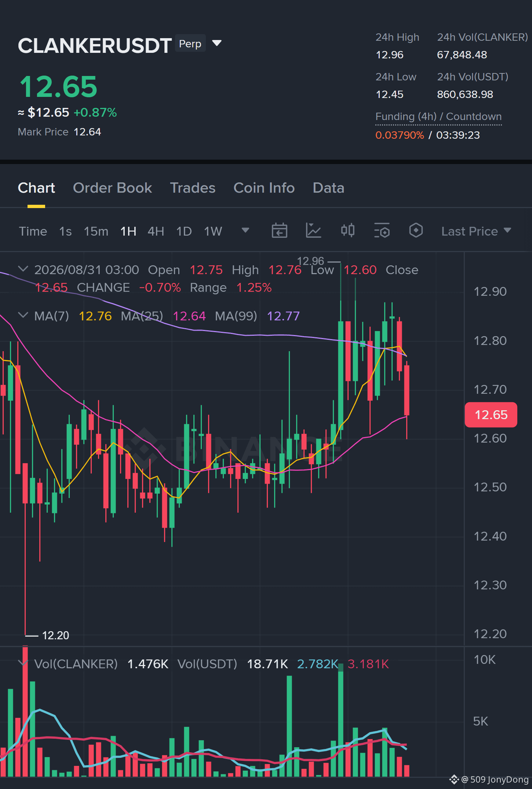Image resolution: width=532 pixels, height=789 pixels.
Task: Collapse the MA indicator legend
Action: coord(23,315)
